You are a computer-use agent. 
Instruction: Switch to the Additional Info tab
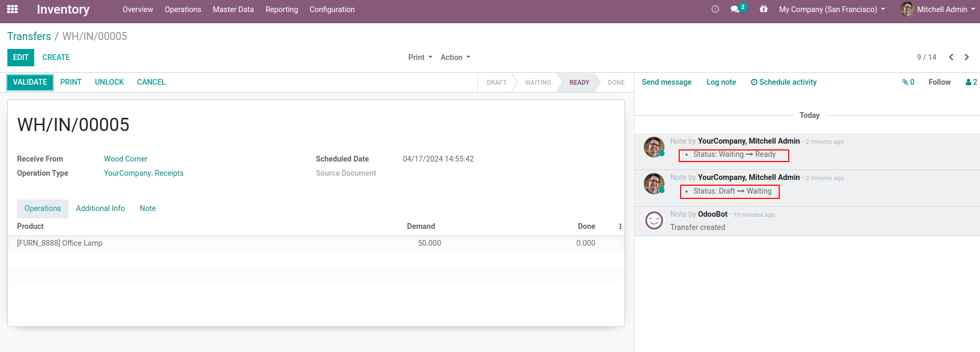pyautogui.click(x=100, y=208)
